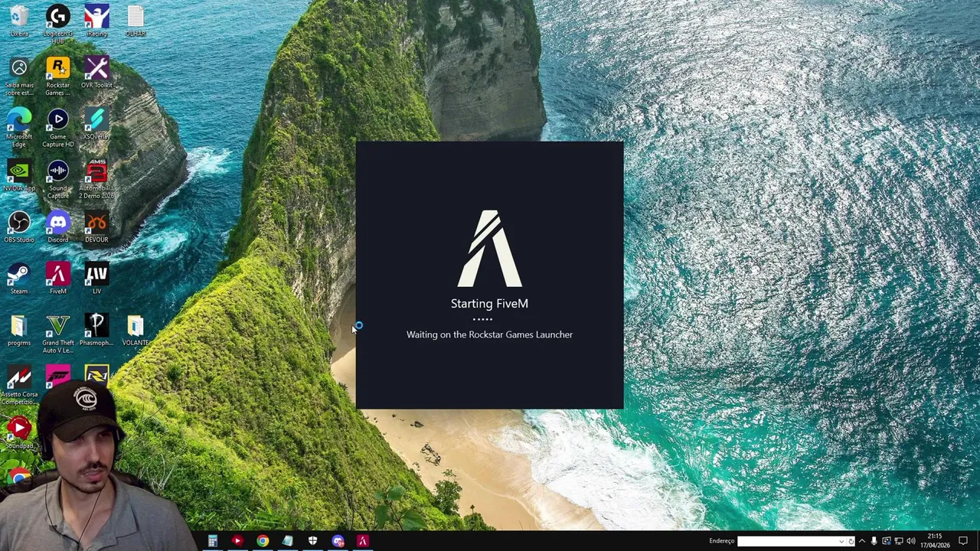980x551 pixels.
Task: Open the network tray icon
Action: click(899, 541)
